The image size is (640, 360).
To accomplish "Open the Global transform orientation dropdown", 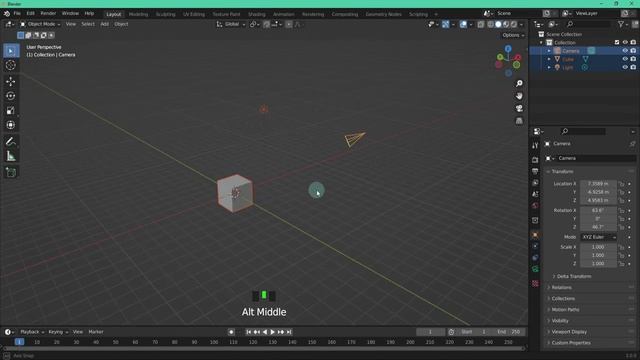I will 231,24.
